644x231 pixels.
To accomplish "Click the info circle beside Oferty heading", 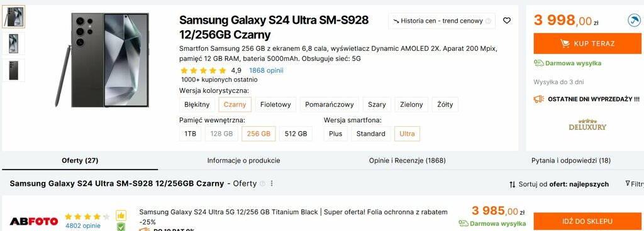I will (262, 183).
